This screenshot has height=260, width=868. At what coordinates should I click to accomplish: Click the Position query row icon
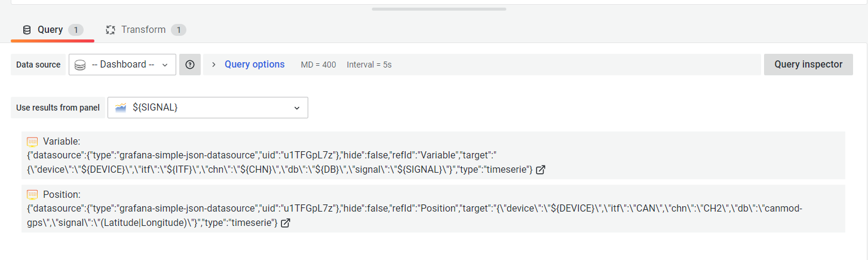pyautogui.click(x=32, y=195)
